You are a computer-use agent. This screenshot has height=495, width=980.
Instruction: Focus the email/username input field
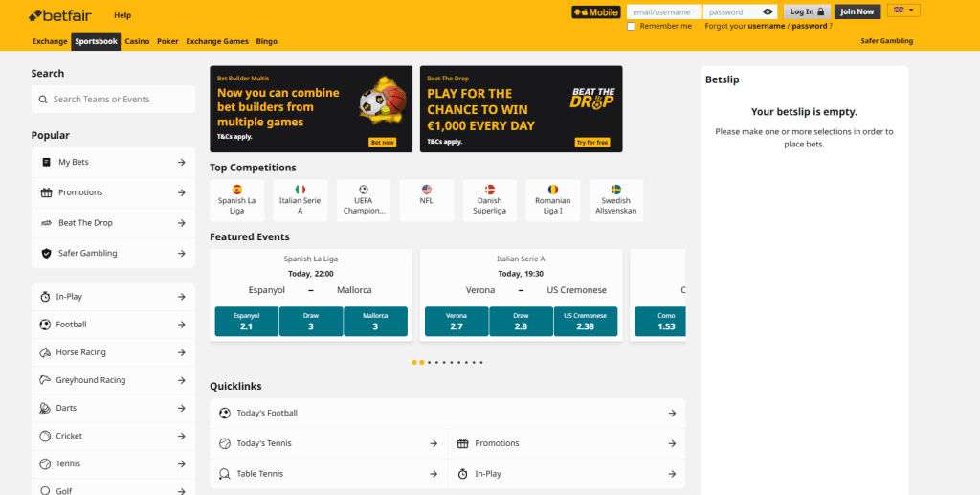point(664,11)
